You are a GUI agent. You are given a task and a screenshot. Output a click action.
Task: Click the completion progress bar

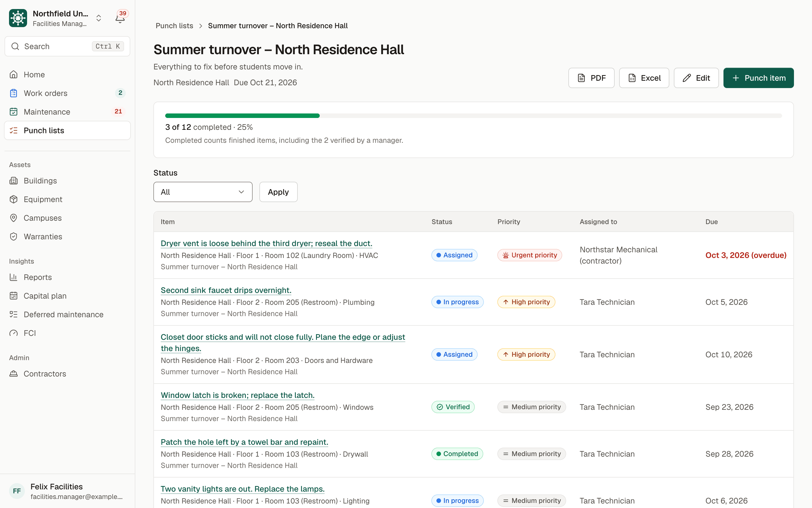473,116
